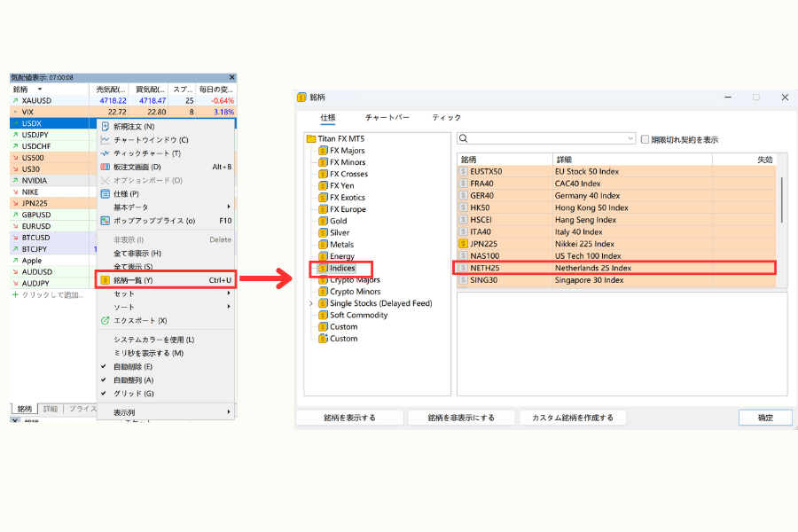Click the JPN225 symbol icon in the results list
This screenshot has height=532, width=798.
tap(464, 243)
